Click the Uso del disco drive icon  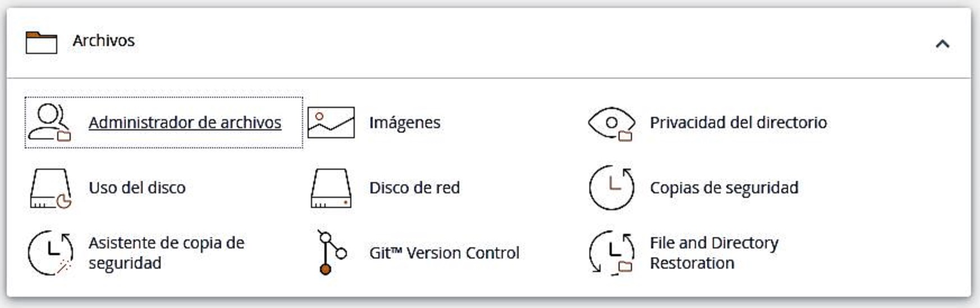coord(51,188)
